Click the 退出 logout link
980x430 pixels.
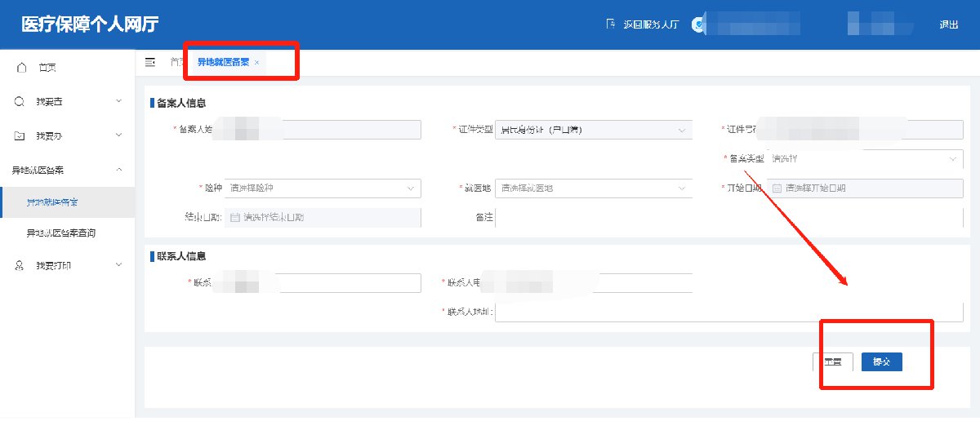pos(948,24)
